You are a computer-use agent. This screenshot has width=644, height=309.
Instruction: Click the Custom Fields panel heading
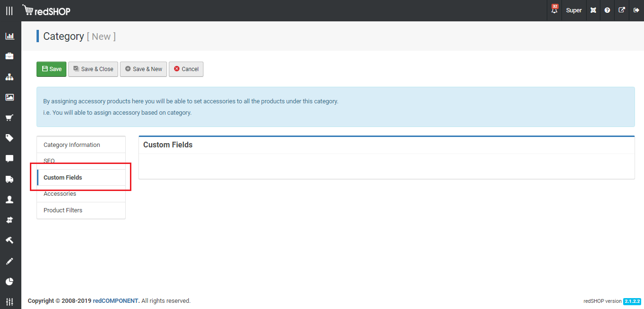(x=168, y=145)
